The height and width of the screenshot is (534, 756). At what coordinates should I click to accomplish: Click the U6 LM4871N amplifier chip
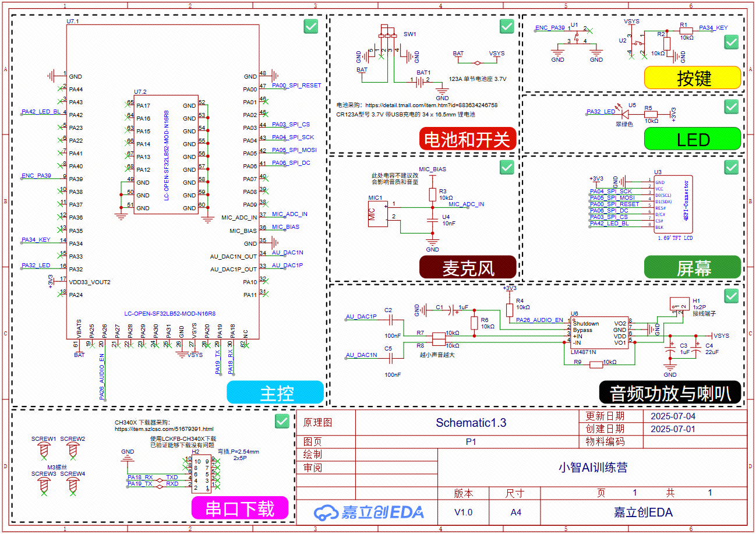coord(598,333)
